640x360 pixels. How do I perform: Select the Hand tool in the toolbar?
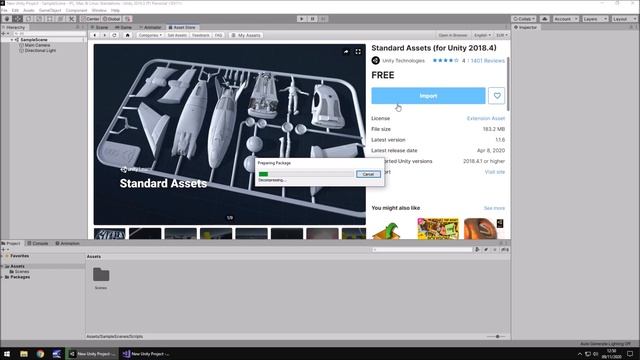coord(7,19)
